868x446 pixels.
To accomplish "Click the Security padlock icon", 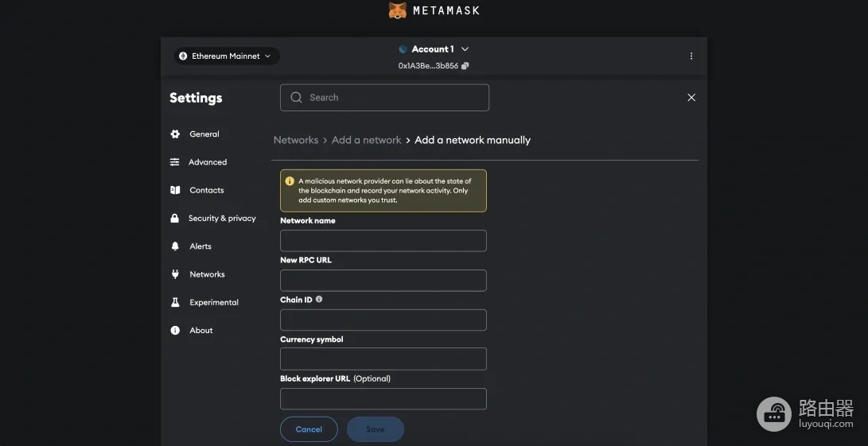I will [x=175, y=218].
